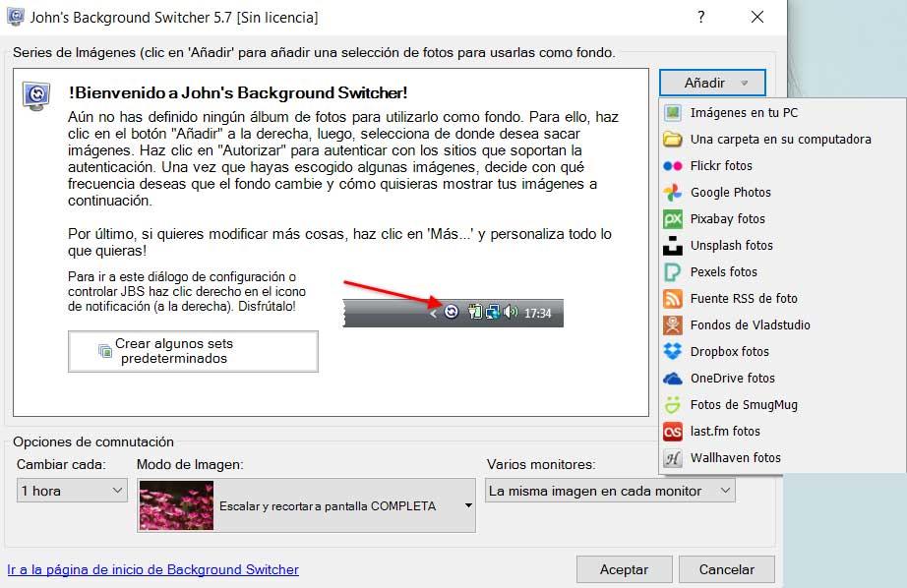Click the Flickr icon in the menu
Screen dimensions: 907x588
click(x=673, y=166)
